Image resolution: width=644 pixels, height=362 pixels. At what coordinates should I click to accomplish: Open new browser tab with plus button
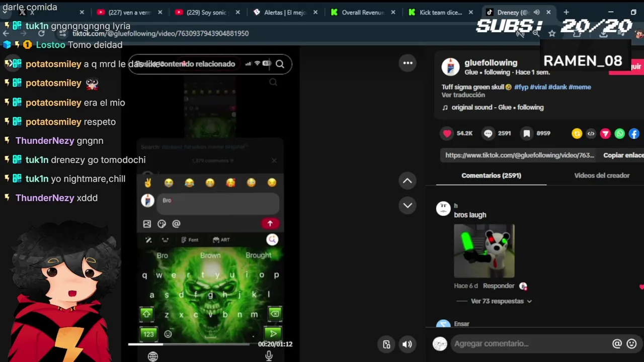click(566, 12)
